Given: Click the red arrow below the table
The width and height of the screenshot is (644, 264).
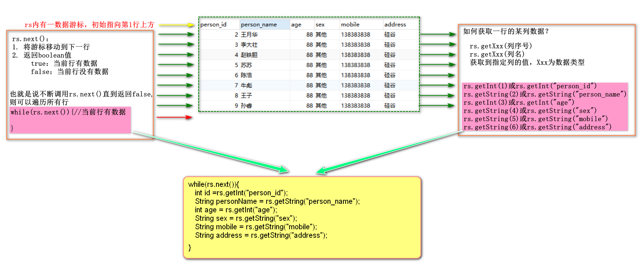Looking at the screenshot, I should (174, 117).
